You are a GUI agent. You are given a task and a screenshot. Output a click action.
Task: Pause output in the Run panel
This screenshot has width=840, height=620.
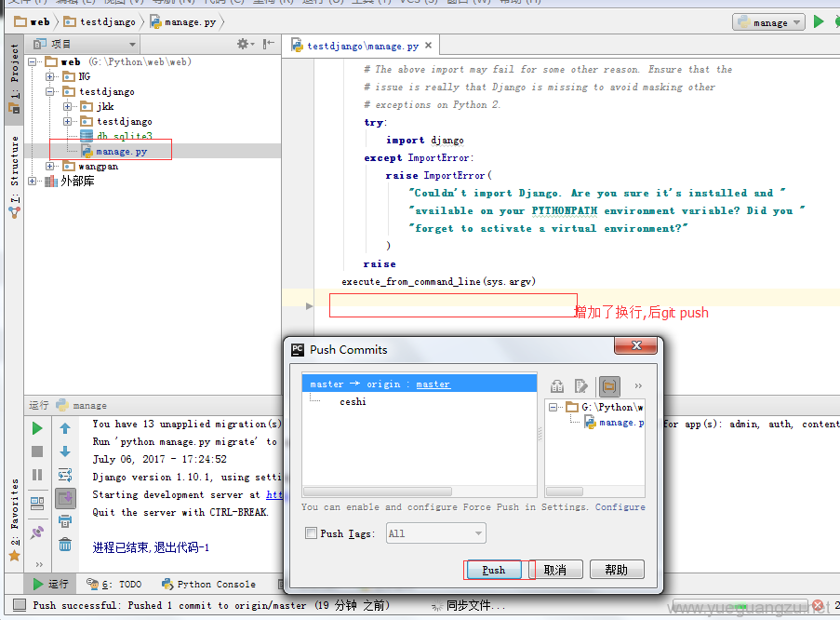pyautogui.click(x=37, y=475)
